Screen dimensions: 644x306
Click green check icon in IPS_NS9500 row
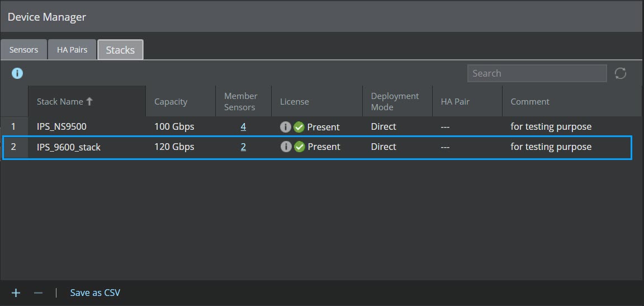pyautogui.click(x=299, y=127)
